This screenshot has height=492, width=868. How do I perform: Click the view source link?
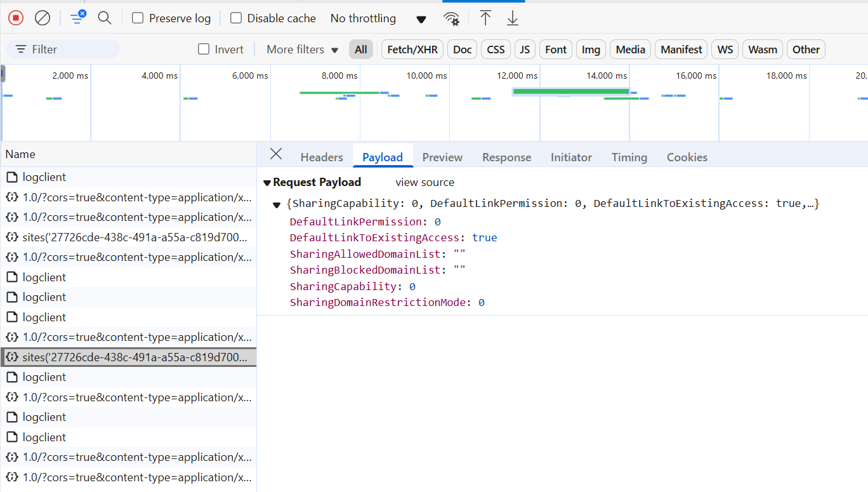click(x=424, y=182)
